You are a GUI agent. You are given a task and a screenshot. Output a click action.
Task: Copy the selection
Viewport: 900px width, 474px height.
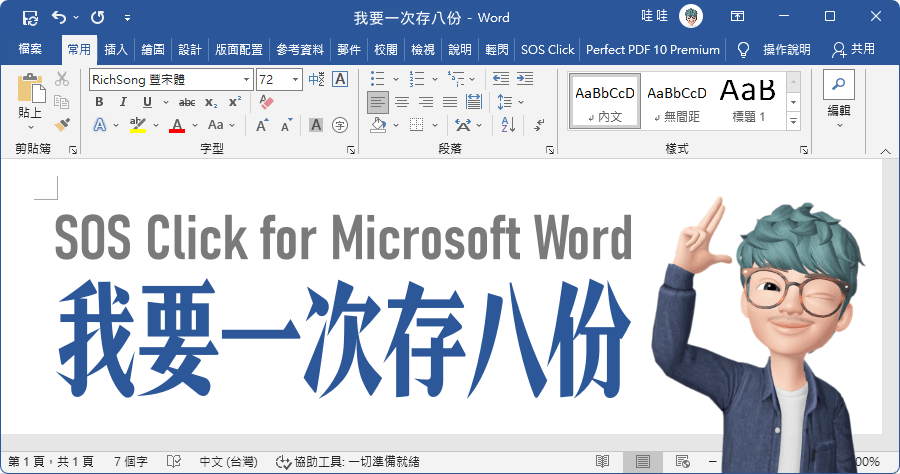click(x=62, y=102)
